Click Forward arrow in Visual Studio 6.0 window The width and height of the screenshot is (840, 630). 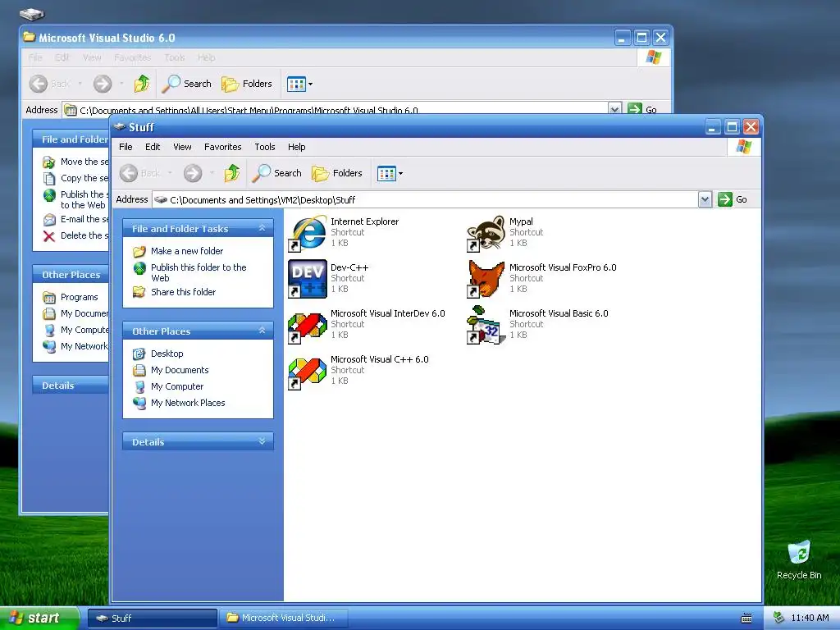coord(103,84)
